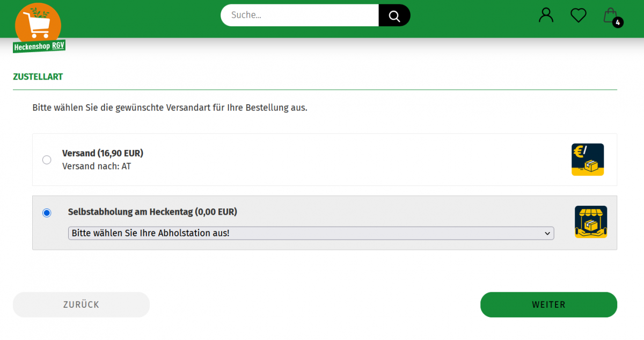The width and height of the screenshot is (644, 340).
Task: Select the Selbstabholung am Heckentag radio button
Action: pos(47,213)
